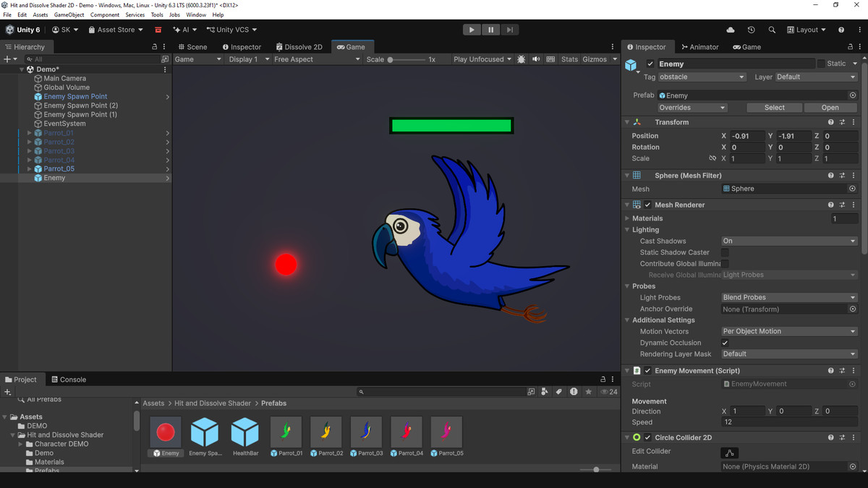Open the Transform component help icon
Viewport: 868px width, 488px height.
[x=830, y=122]
